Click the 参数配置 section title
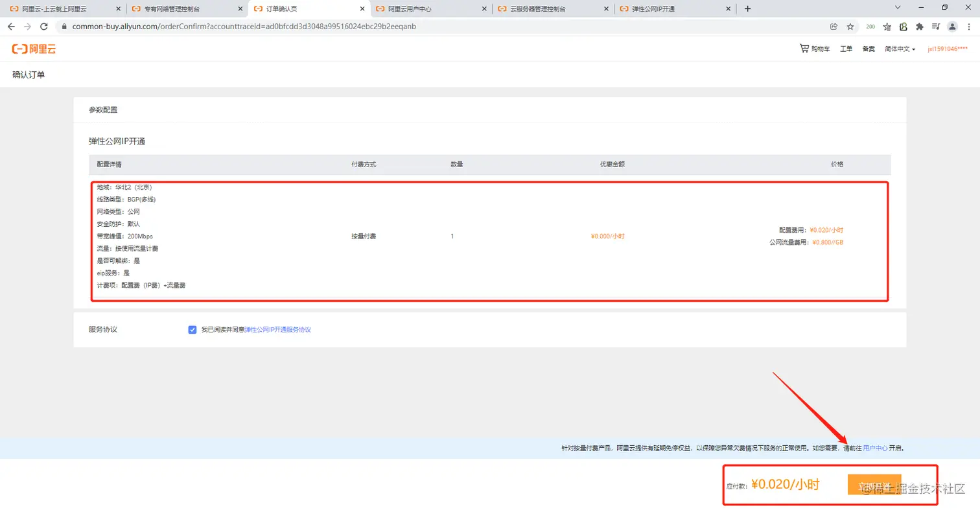 [103, 110]
